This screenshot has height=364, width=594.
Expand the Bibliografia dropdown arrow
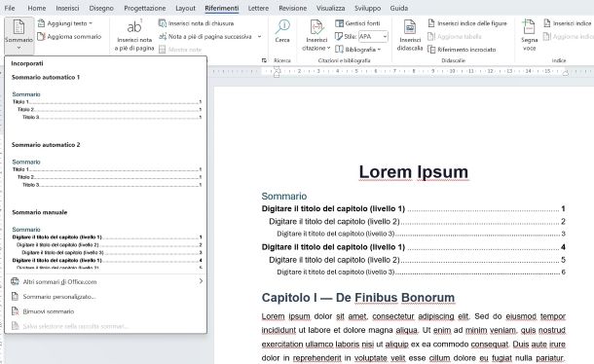pos(379,50)
